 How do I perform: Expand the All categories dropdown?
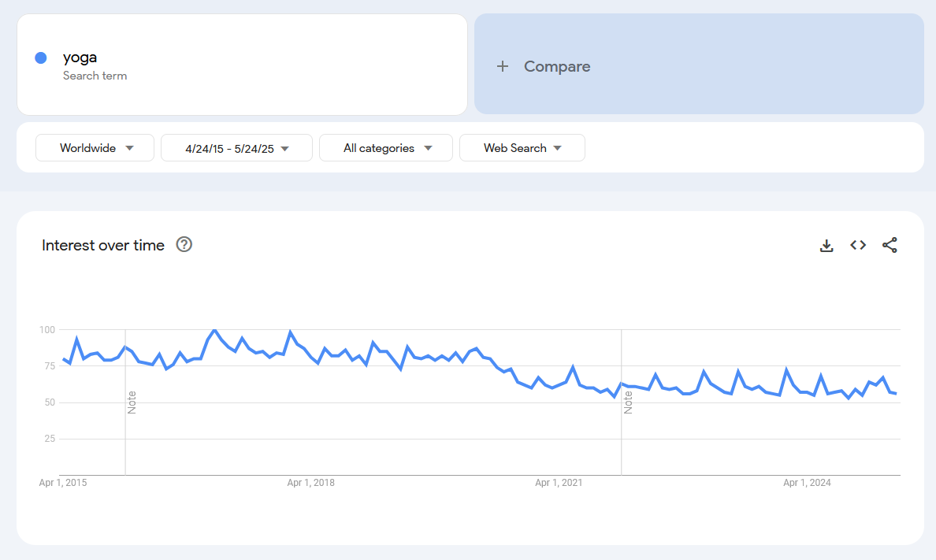[386, 148]
